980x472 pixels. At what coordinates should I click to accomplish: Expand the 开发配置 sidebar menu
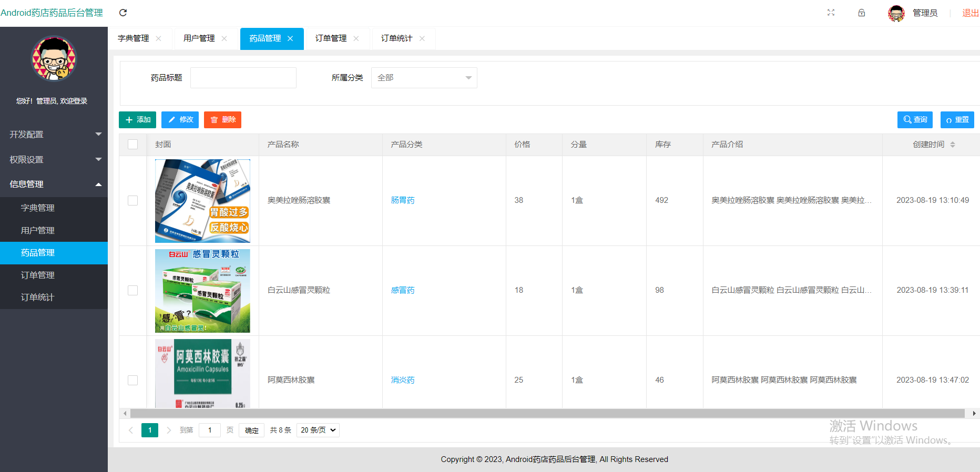pyautogui.click(x=54, y=135)
